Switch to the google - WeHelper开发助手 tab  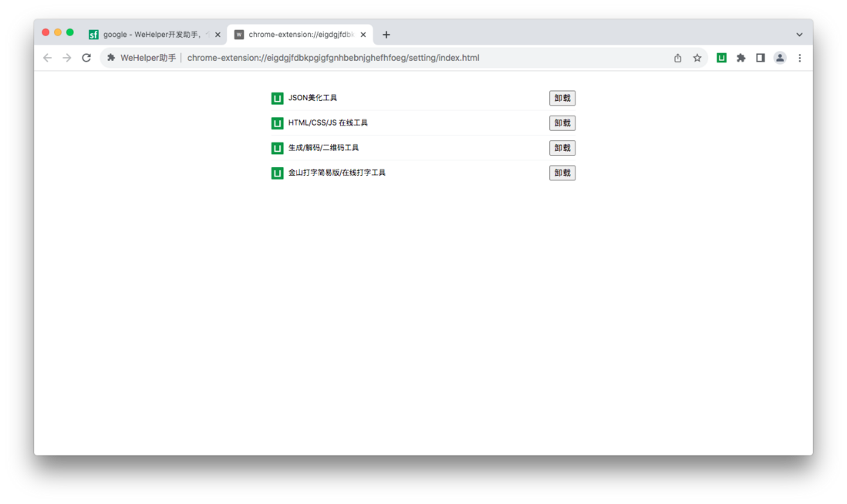[x=155, y=35]
